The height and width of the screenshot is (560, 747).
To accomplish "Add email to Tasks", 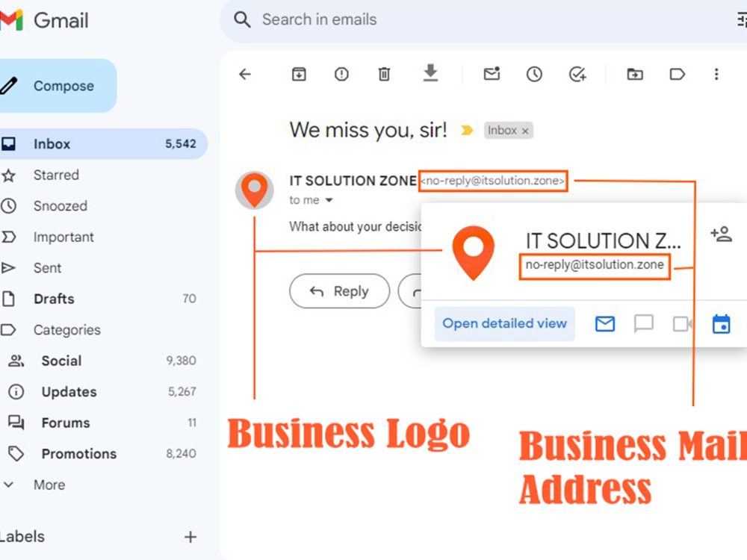I will click(577, 74).
